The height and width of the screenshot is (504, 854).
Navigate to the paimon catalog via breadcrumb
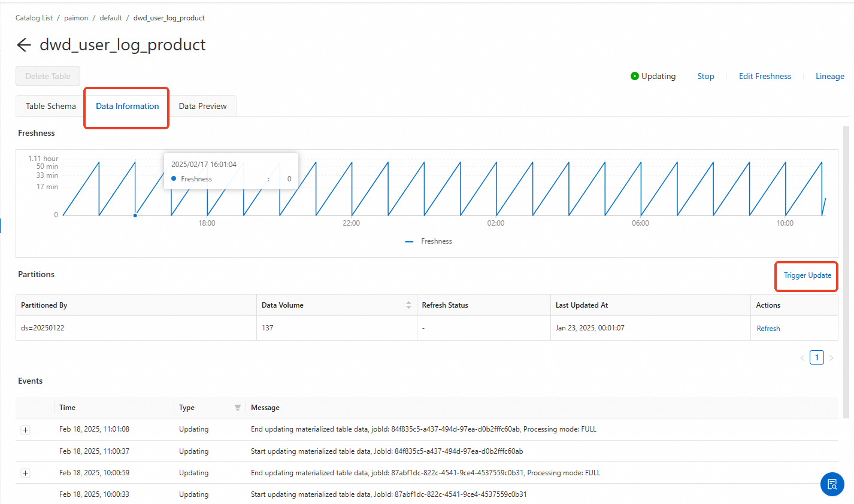pos(76,17)
